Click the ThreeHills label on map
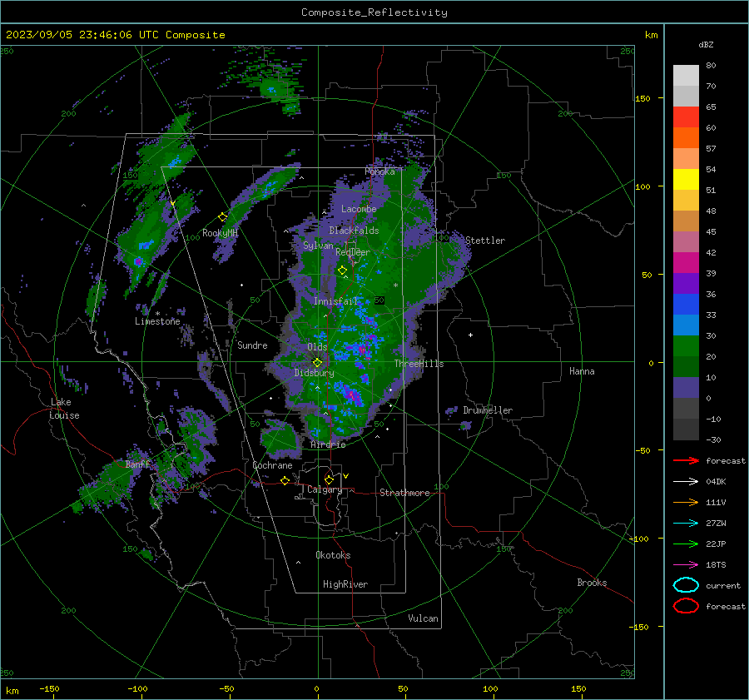 pyautogui.click(x=419, y=364)
